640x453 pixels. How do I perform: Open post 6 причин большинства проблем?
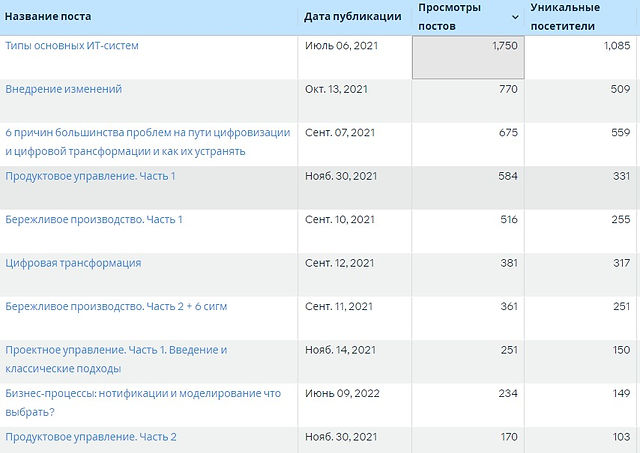point(147,142)
